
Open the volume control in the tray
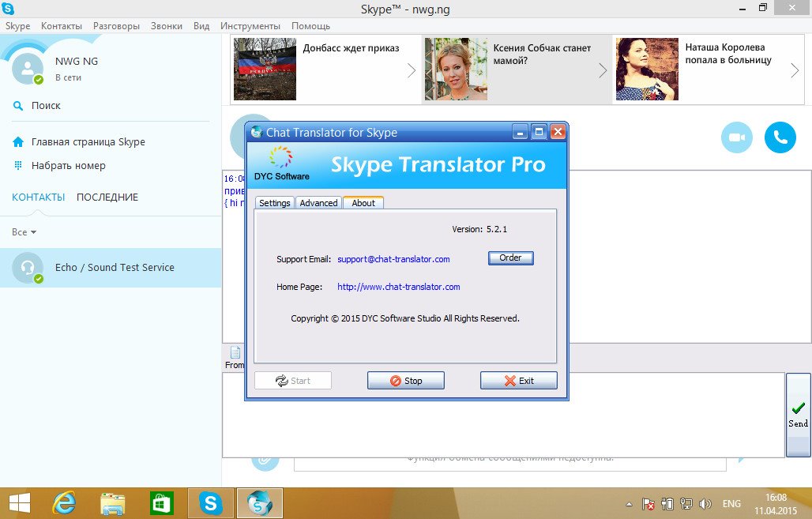point(705,504)
